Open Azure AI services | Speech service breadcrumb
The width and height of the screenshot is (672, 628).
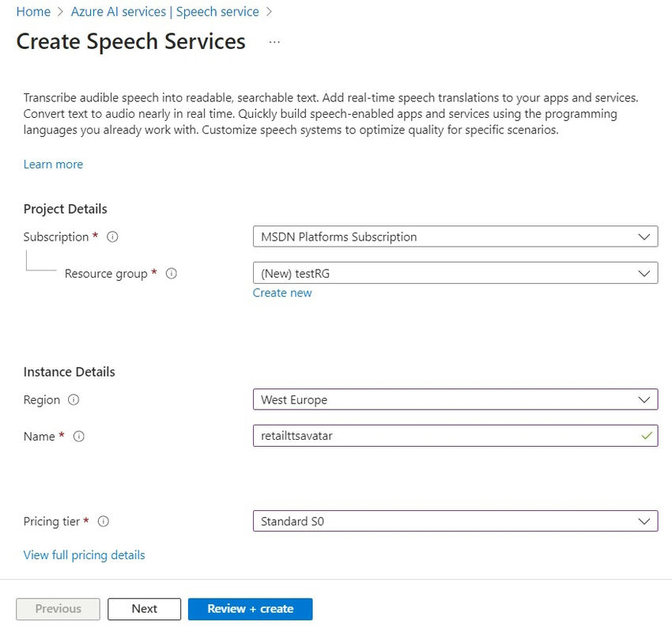[164, 11]
